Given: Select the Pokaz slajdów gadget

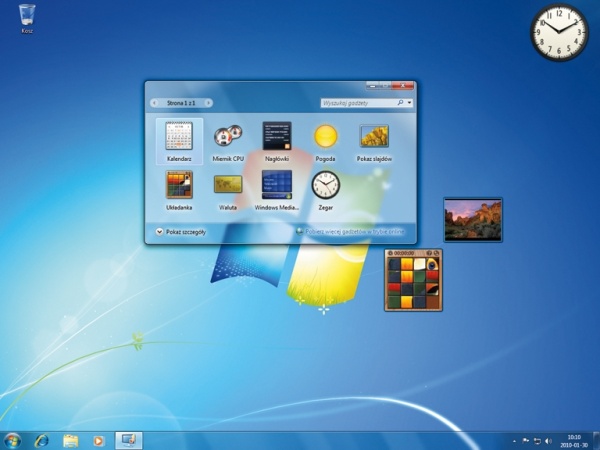Looking at the screenshot, I should (374, 142).
